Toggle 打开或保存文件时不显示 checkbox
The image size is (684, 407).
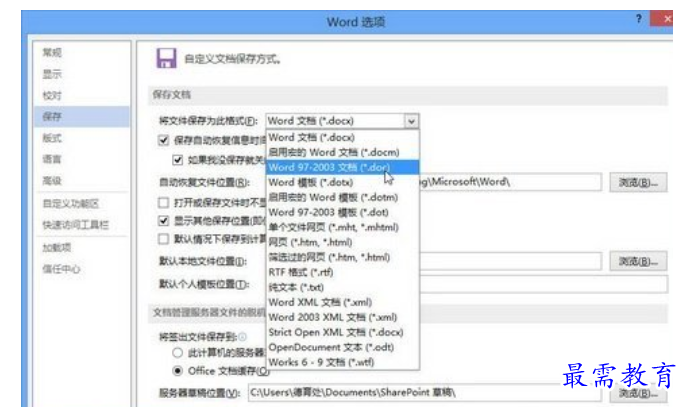tap(164, 202)
